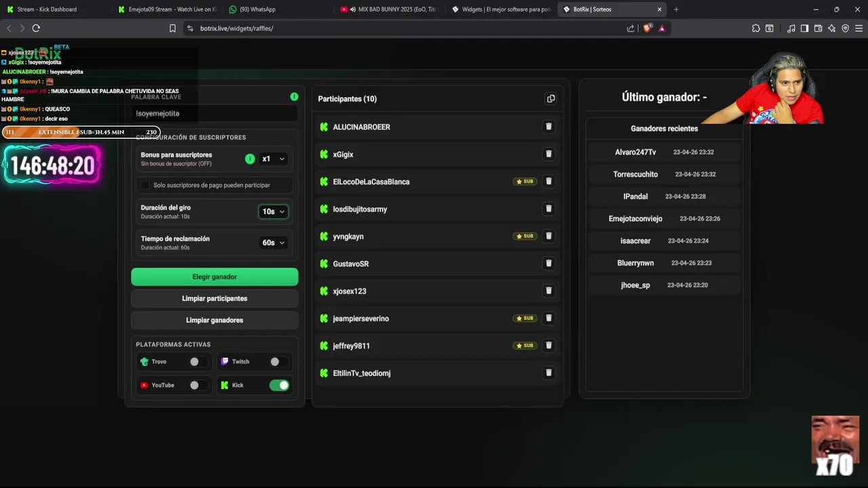Screen dimensions: 868x488
Task: Open the browser hamburger menu
Action: (x=859, y=28)
